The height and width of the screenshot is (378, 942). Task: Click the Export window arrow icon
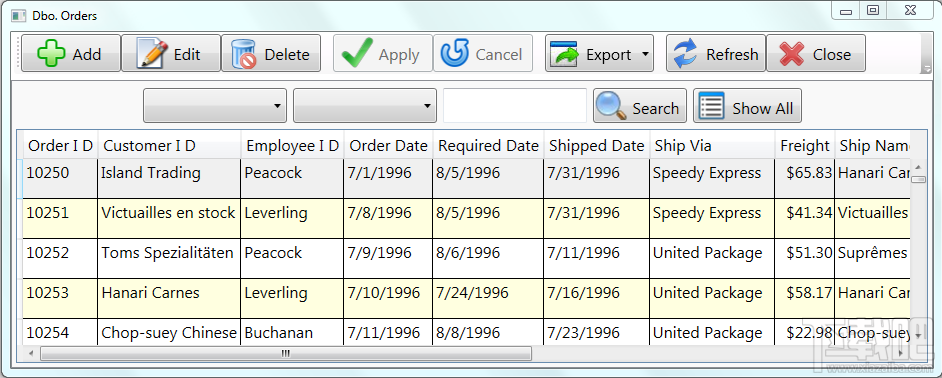coord(564,53)
